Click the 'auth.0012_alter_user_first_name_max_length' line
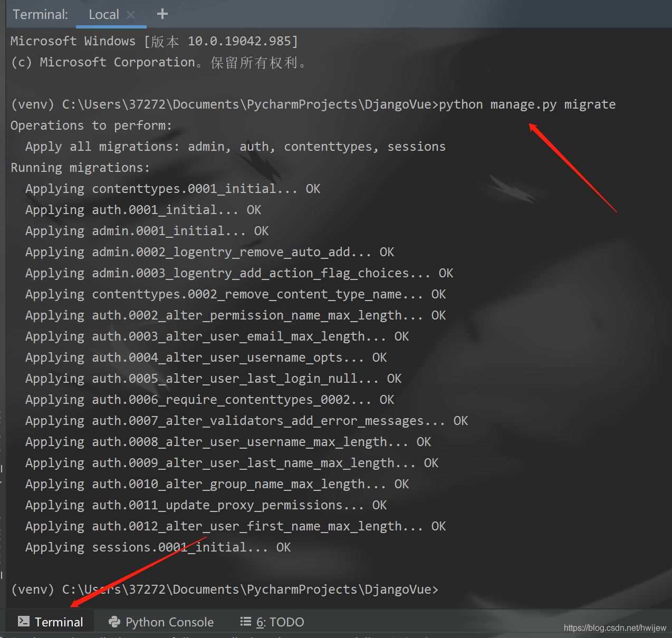 235,526
